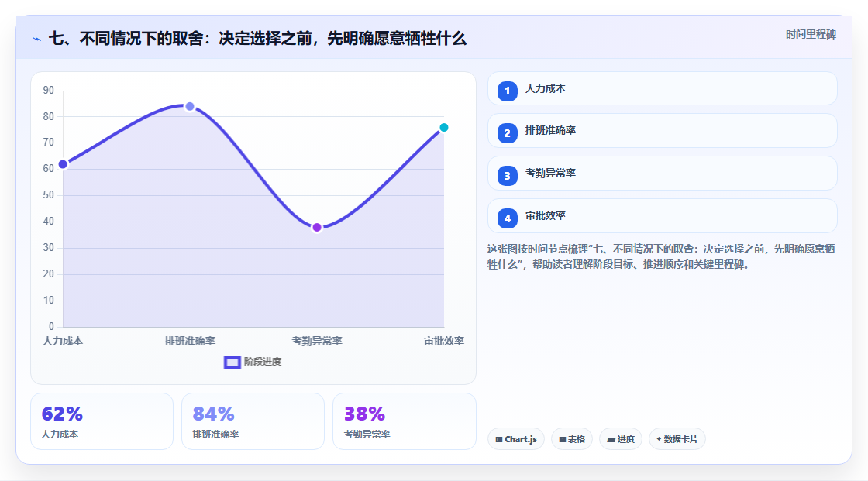This screenshot has width=868, height=481.
Task: Click the Chart.js tag chip
Action: point(516,439)
